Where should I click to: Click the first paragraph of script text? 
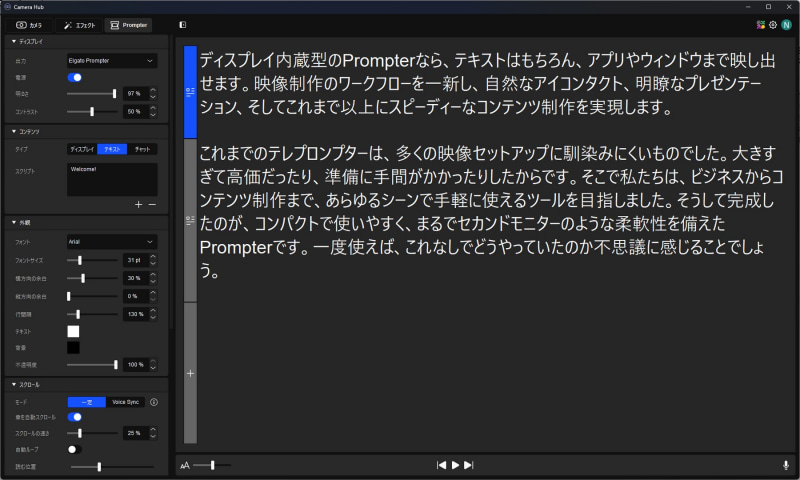[487, 84]
